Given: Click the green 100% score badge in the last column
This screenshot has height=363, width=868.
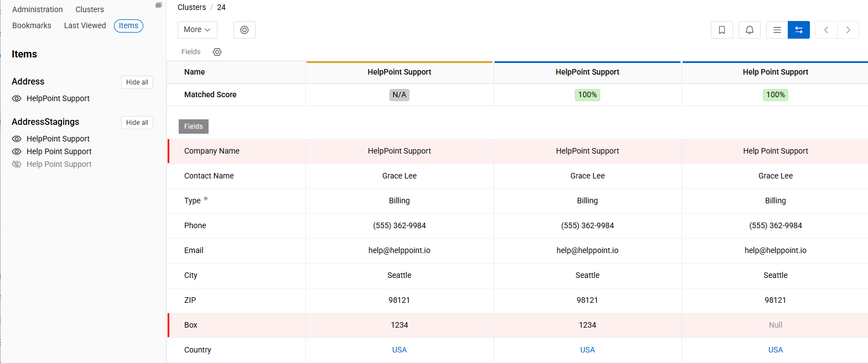Looking at the screenshot, I should pyautogui.click(x=775, y=94).
